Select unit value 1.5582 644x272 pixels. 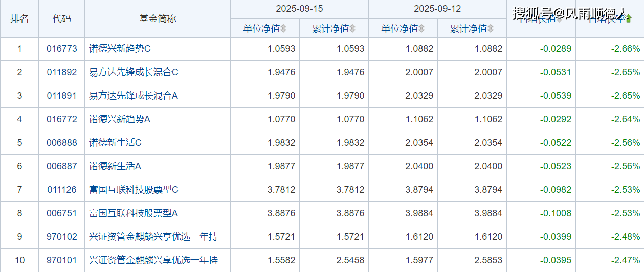click(x=281, y=260)
